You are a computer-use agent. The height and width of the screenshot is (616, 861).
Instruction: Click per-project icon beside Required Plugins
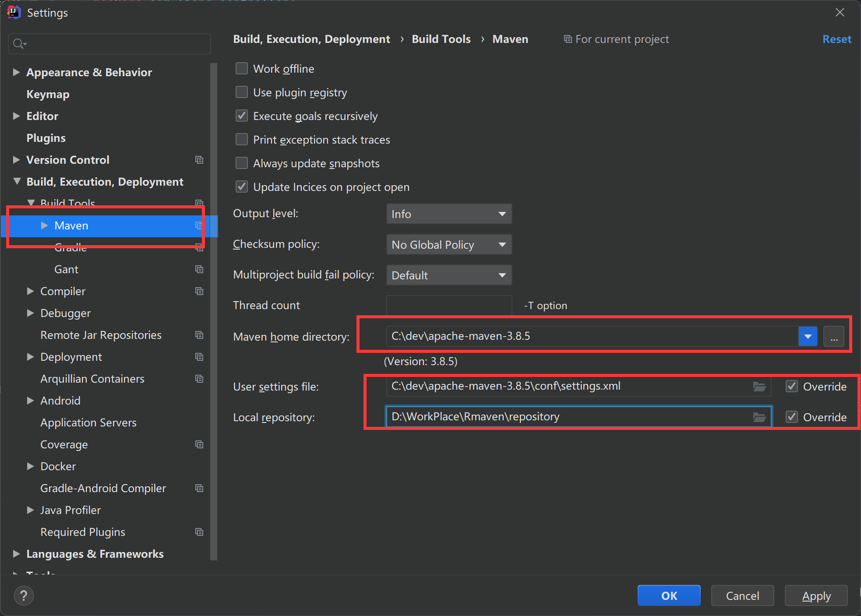[199, 532]
